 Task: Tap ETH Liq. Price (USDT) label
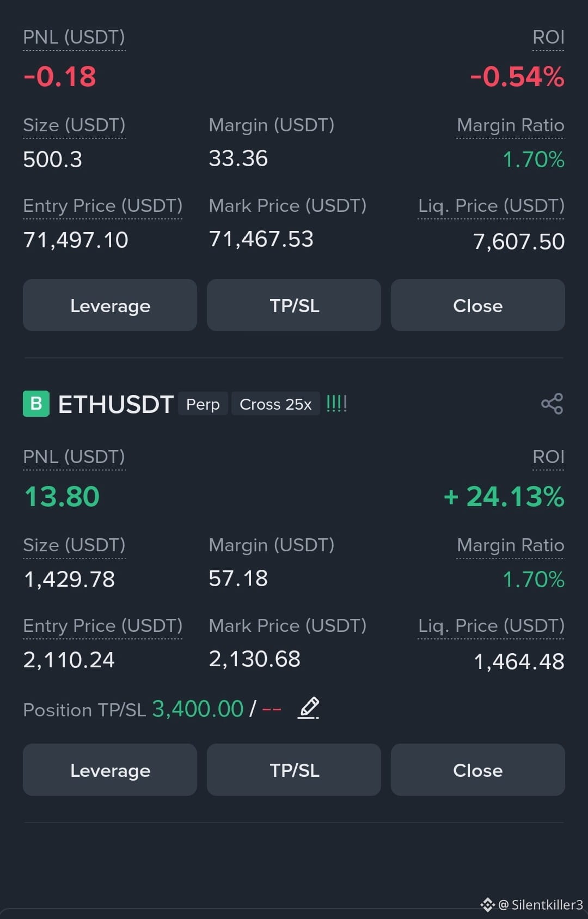(491, 626)
